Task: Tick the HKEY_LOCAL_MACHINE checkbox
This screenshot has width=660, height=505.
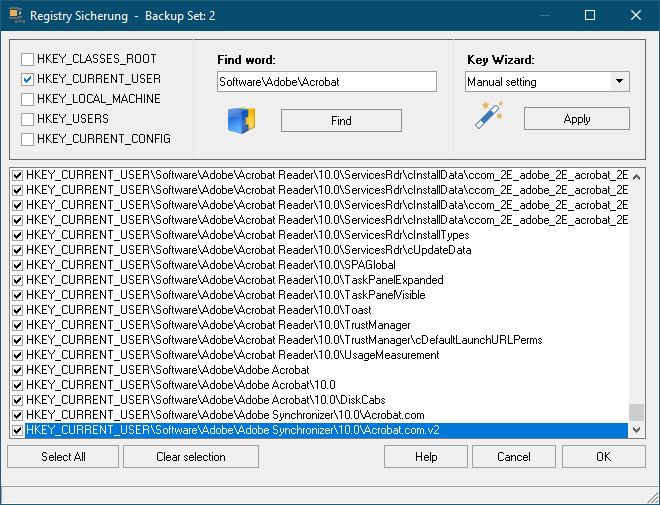Action: click(27, 99)
